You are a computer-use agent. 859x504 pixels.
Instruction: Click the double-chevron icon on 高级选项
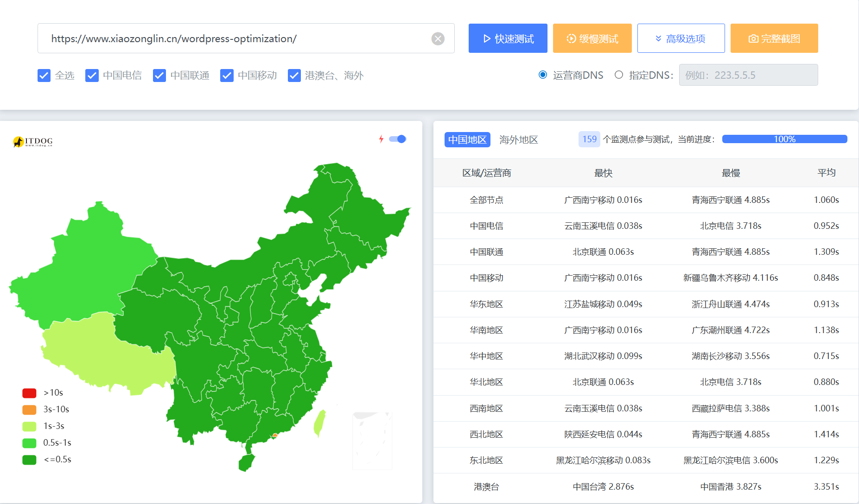pos(658,38)
